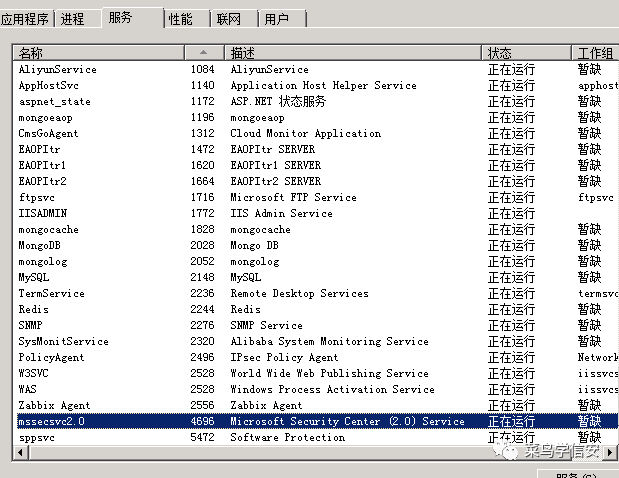This screenshot has width=619, height=478.
Task: Click the termsvc work group cell
Action: [598, 293]
